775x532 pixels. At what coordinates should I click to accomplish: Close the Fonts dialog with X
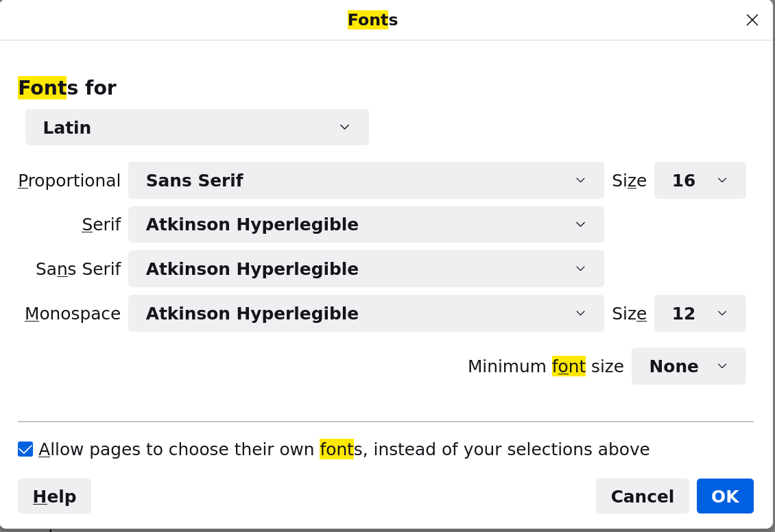(x=752, y=20)
